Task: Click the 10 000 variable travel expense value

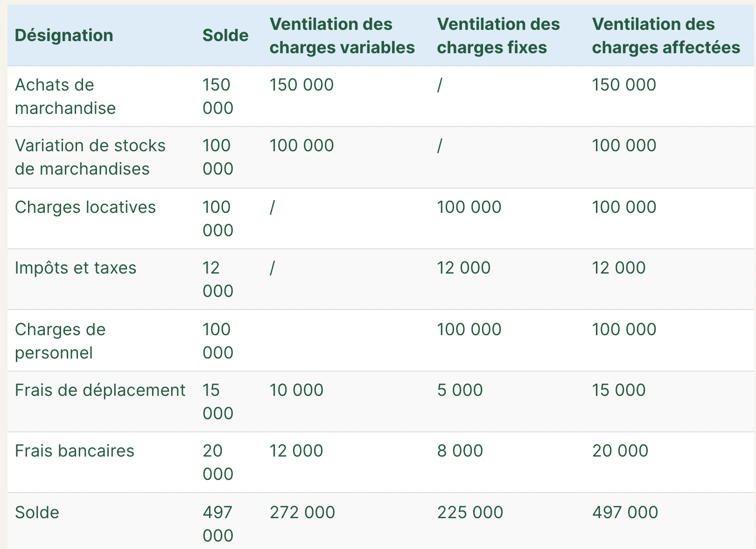Action: click(x=296, y=390)
